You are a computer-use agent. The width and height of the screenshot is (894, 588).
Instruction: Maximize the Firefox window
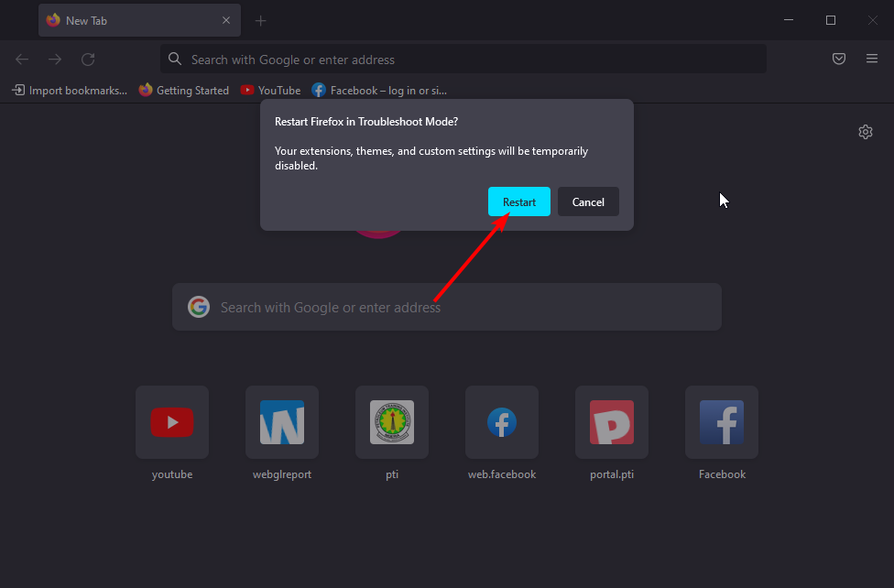831,20
